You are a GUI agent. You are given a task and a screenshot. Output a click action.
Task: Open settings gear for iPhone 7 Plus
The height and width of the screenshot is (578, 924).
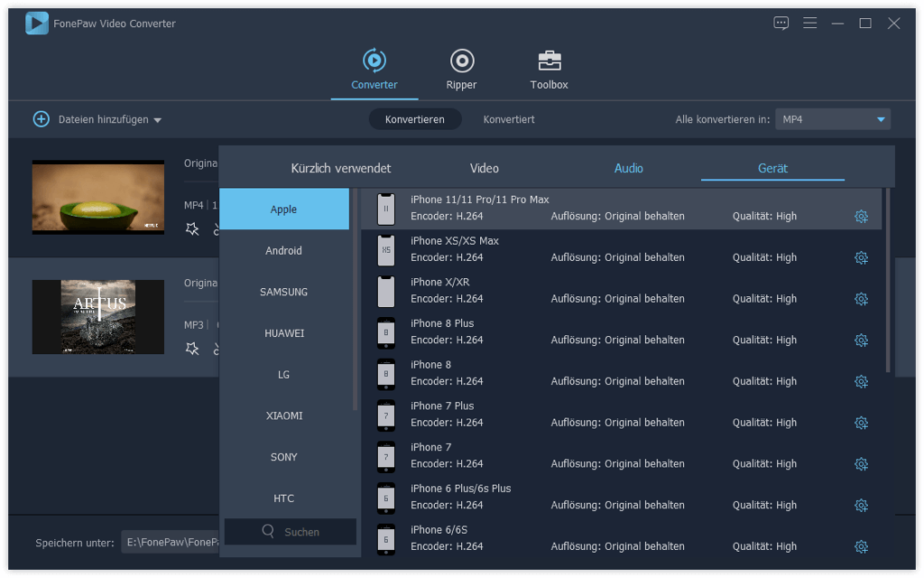click(x=861, y=423)
